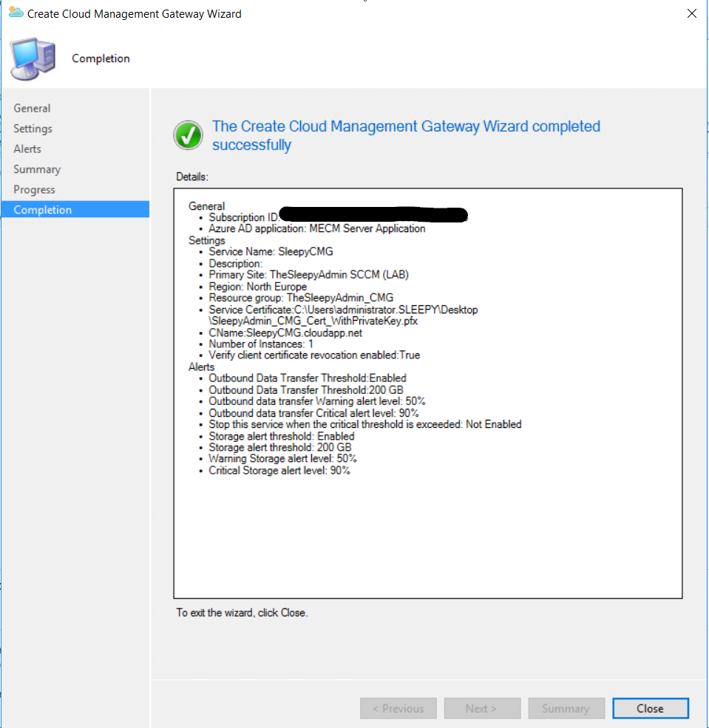This screenshot has height=728, width=709.
Task: Click the cloud icon in the title bar
Action: tap(16, 13)
